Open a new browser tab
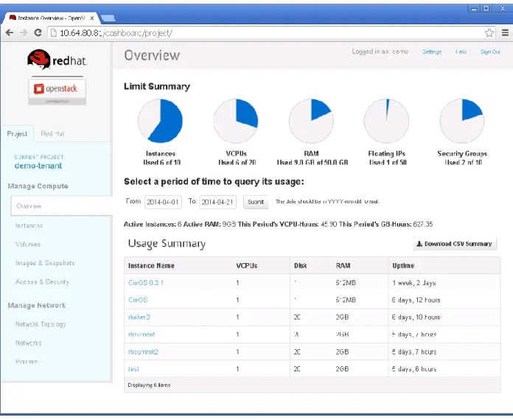513x420 pixels. [x=108, y=18]
